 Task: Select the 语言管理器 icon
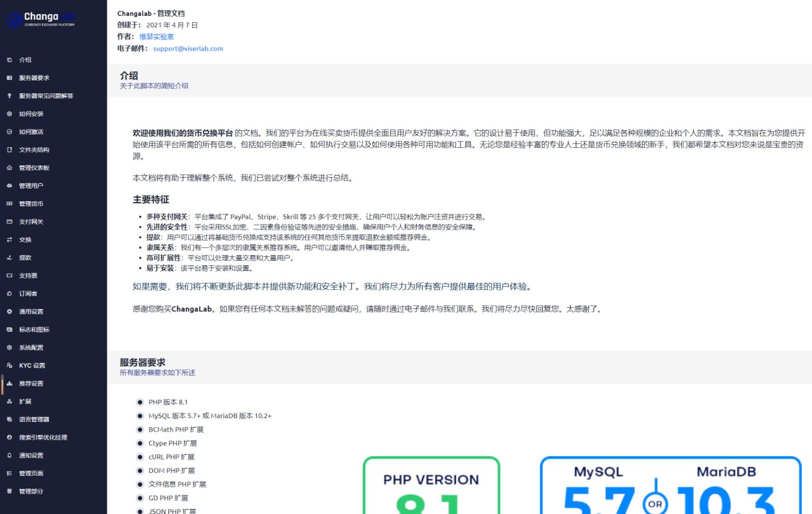[9, 419]
